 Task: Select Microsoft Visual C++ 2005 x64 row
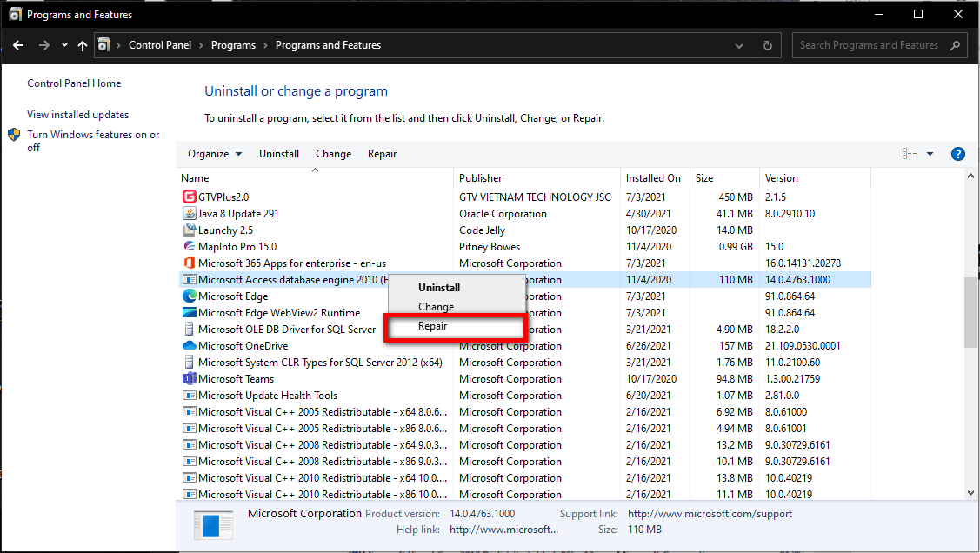click(525, 412)
